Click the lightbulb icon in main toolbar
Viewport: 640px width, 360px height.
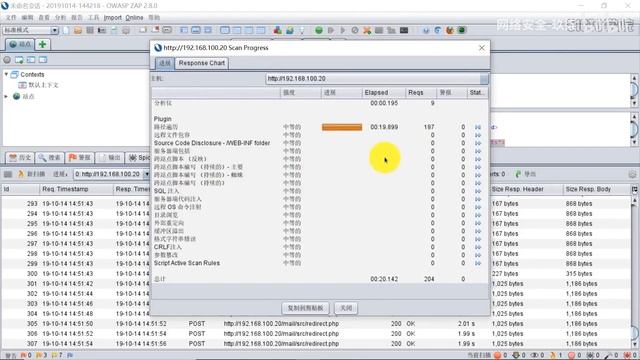pyautogui.click(x=302, y=30)
